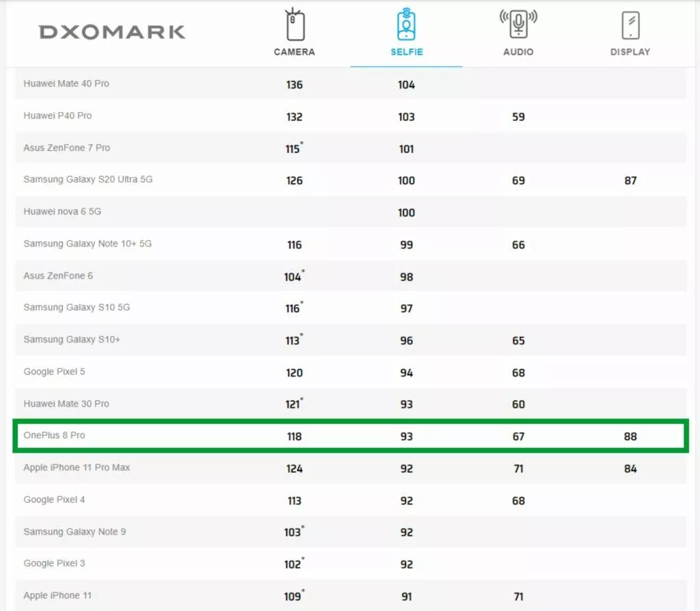The height and width of the screenshot is (611, 700).
Task: Click camera score 126 for Galaxy S20 Ultra
Action: click(x=294, y=180)
